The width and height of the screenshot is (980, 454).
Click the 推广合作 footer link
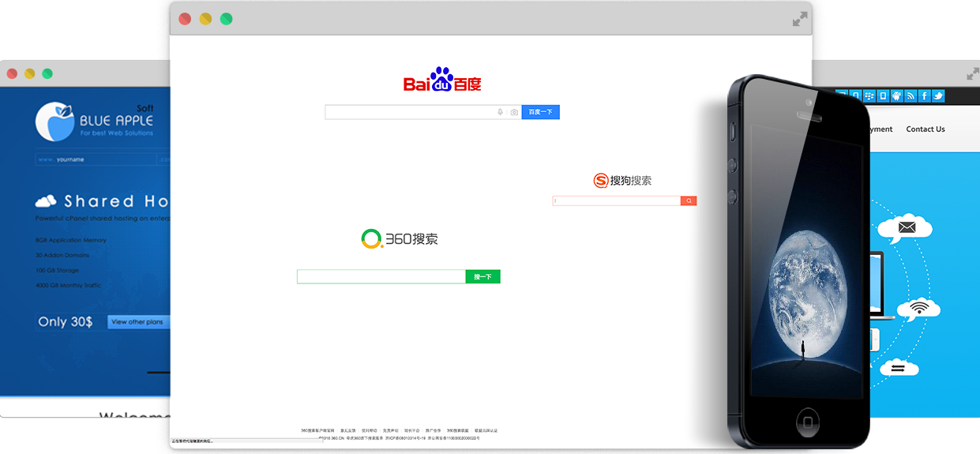tap(433, 430)
